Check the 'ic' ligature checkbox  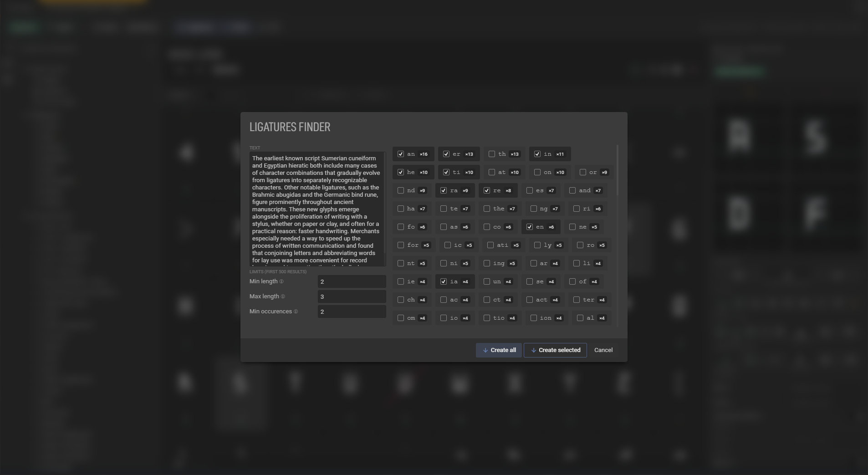click(448, 245)
